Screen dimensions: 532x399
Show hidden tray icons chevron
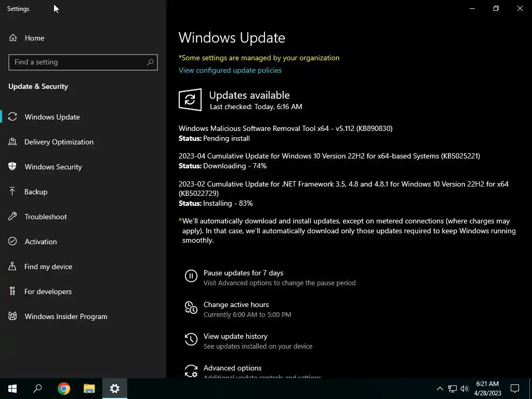[440, 389]
